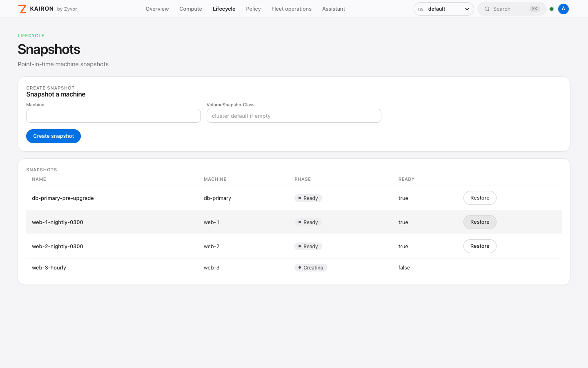Click the false ready value for web-3

404,268
